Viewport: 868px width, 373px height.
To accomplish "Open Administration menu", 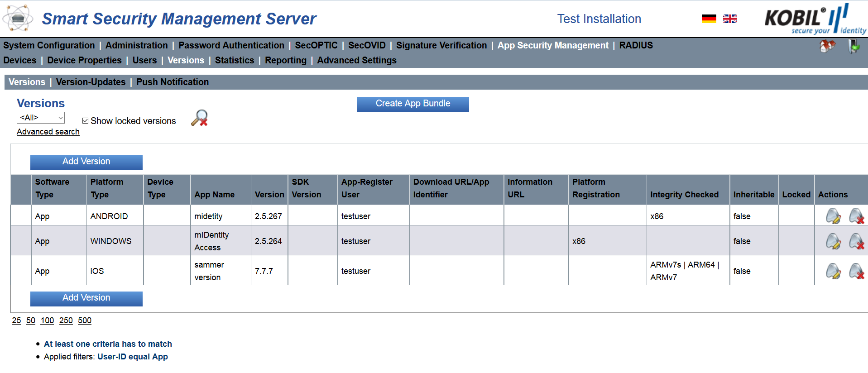I will pyautogui.click(x=136, y=45).
